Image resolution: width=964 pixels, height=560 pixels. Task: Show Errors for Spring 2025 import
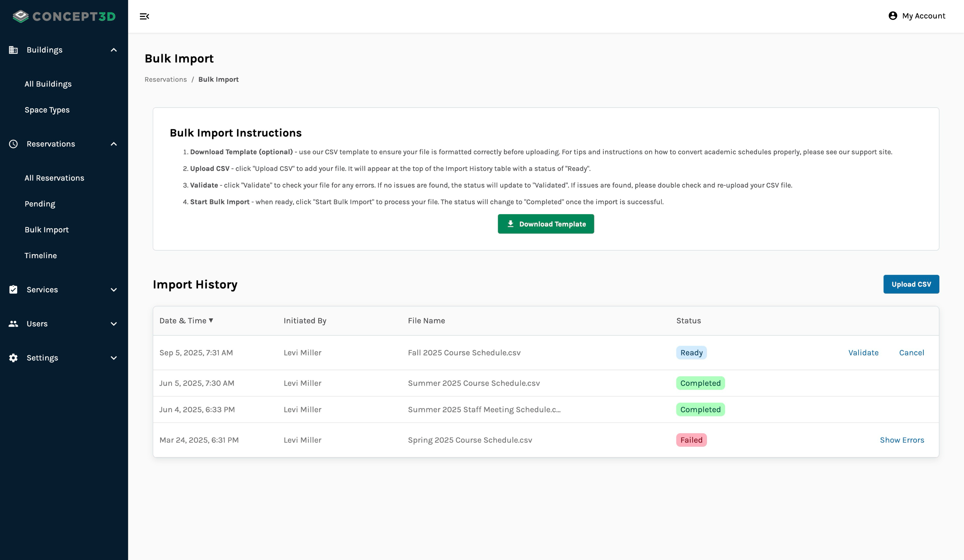pos(902,440)
